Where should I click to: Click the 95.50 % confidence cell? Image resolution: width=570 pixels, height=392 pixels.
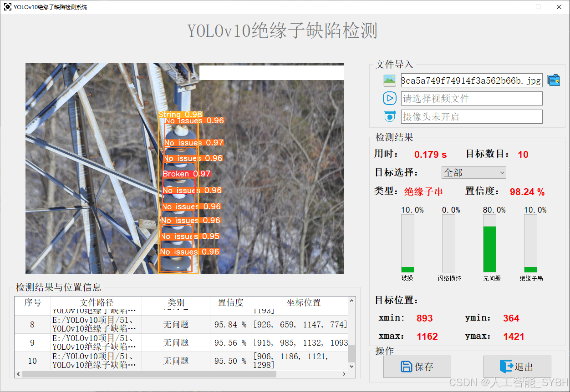(x=230, y=361)
